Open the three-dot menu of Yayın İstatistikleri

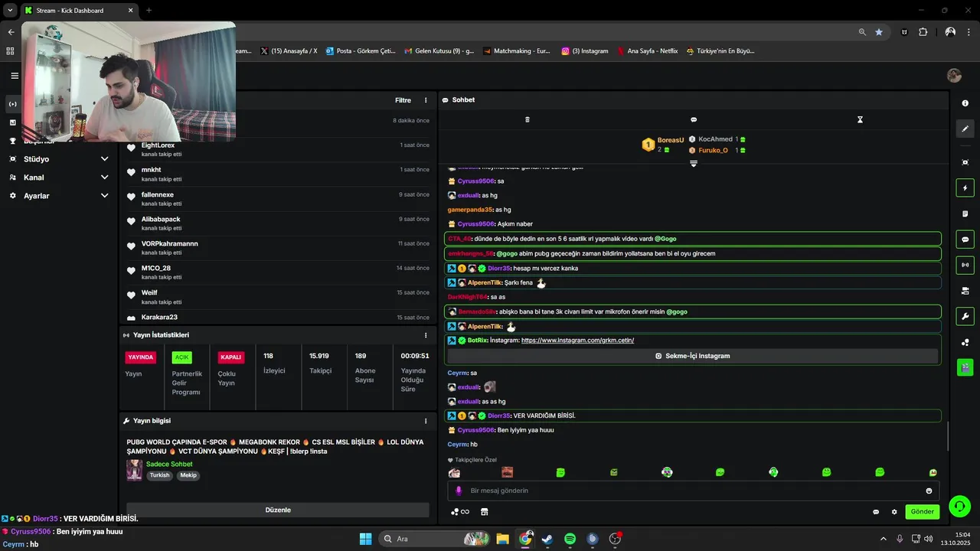[x=426, y=335]
